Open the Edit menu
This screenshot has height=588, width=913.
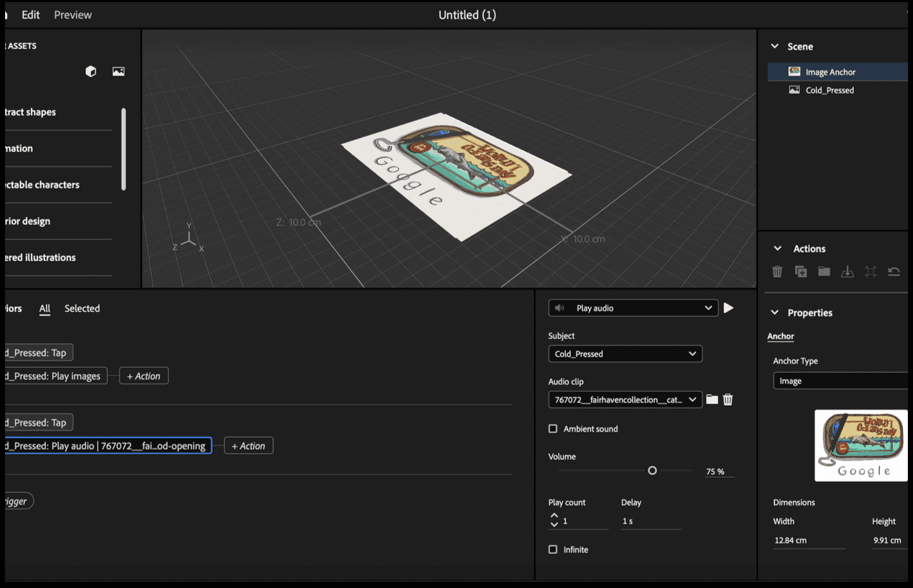(x=31, y=14)
